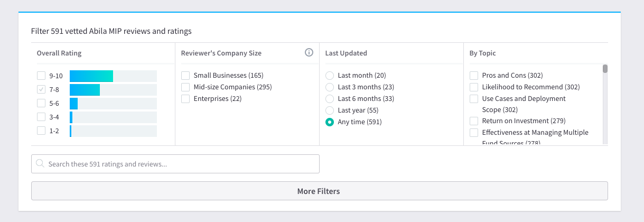
Task: Tick the 5-6 rating checkbox
Action: pyautogui.click(x=41, y=103)
